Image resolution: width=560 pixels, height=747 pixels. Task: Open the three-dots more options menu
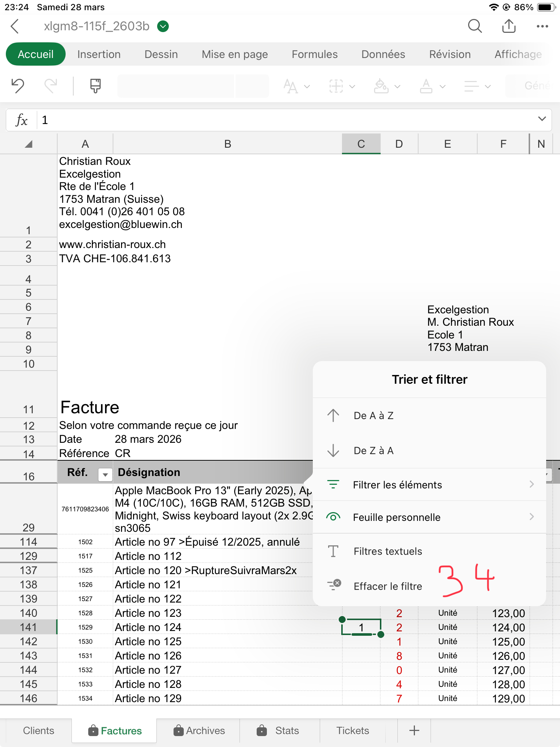tap(542, 26)
